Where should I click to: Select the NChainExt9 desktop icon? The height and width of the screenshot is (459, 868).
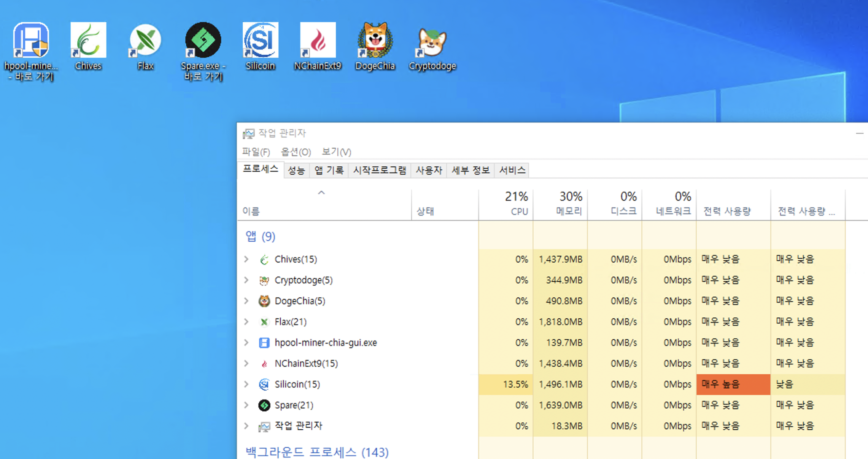pyautogui.click(x=318, y=41)
